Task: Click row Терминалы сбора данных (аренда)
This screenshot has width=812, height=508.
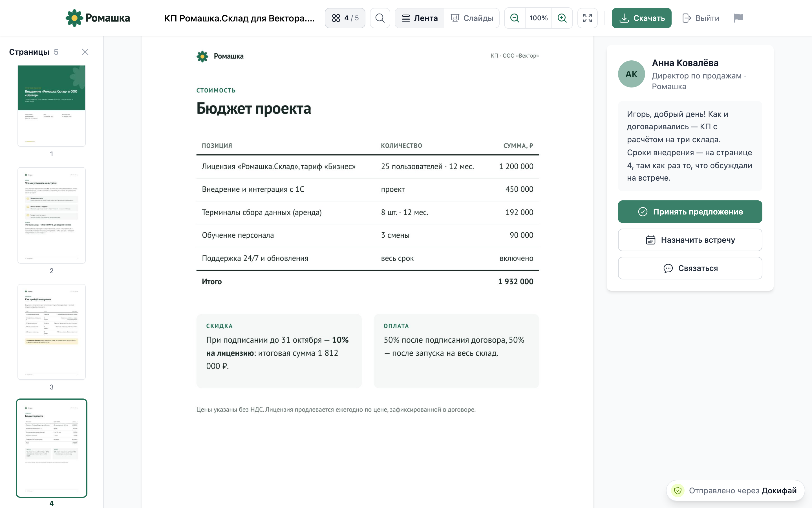Action: pos(368,212)
